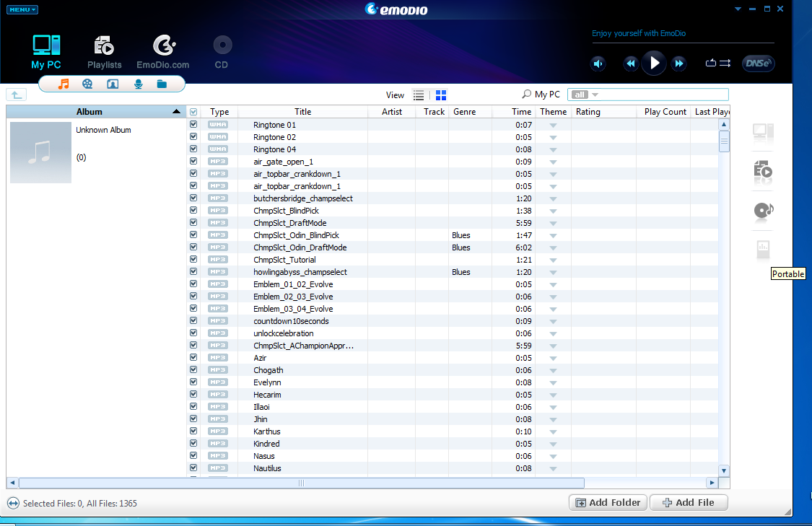Toggle the DNSe sound effect
812x526 pixels.
pyautogui.click(x=758, y=63)
